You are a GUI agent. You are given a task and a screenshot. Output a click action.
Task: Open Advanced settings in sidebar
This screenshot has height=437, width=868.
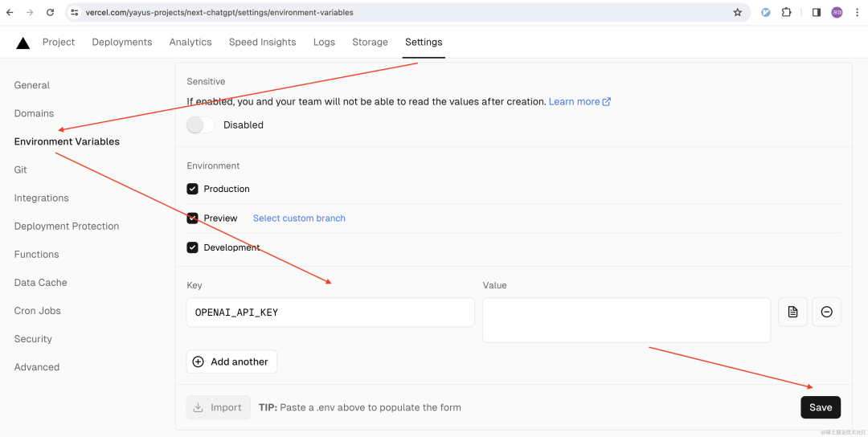click(36, 367)
